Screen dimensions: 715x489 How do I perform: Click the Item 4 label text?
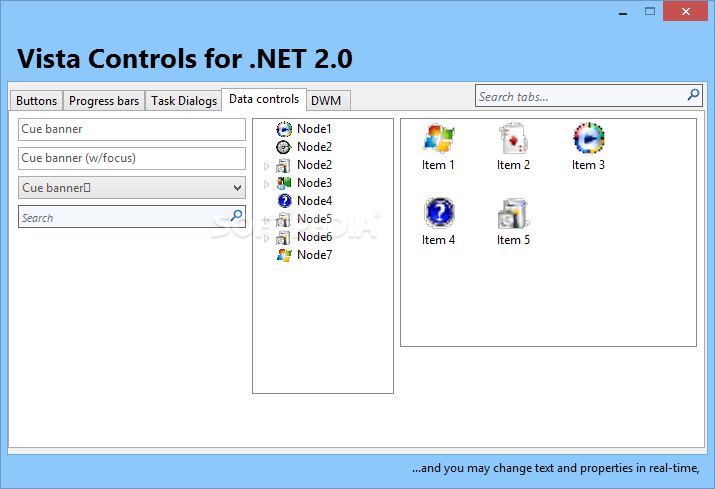point(438,240)
